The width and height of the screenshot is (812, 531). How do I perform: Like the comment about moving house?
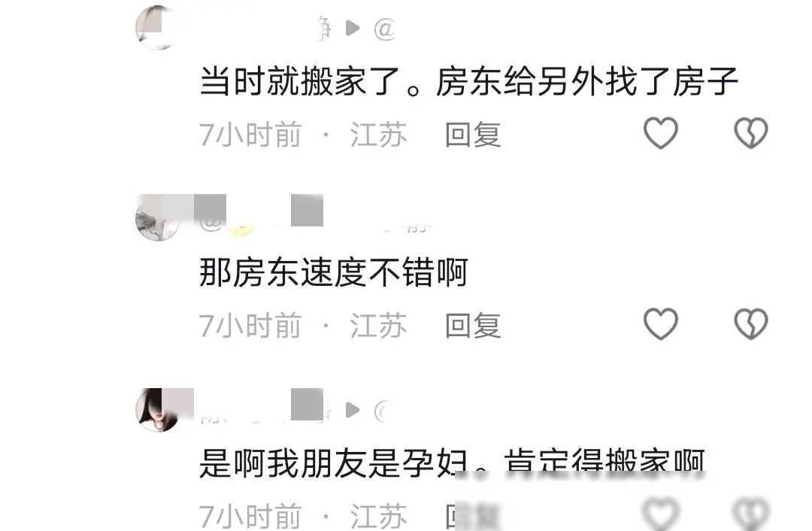click(660, 133)
